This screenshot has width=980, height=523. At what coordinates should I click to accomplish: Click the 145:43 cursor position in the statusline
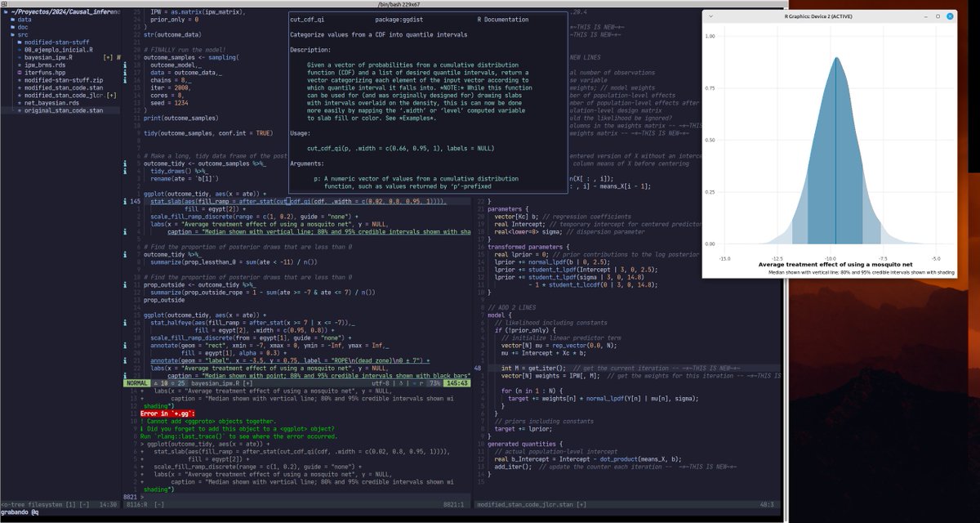click(458, 383)
